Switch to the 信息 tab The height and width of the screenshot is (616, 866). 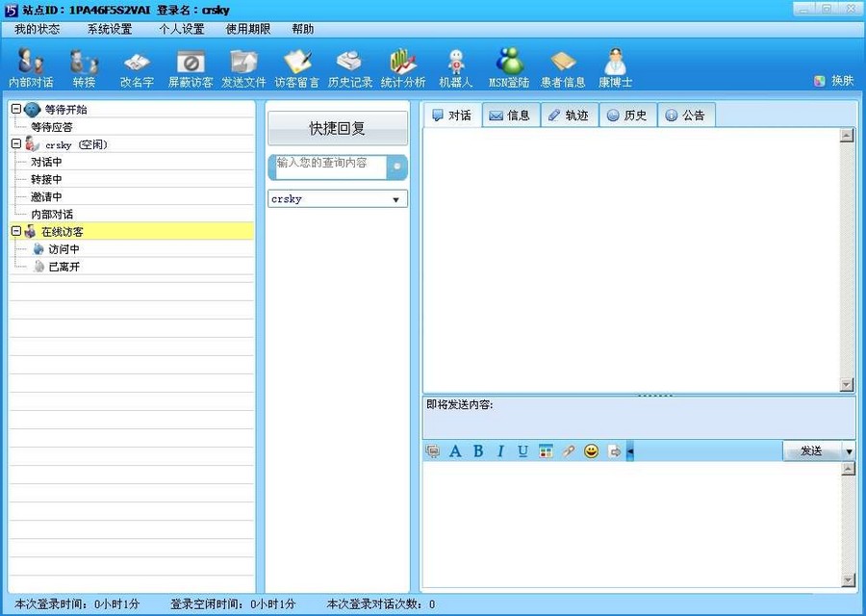tap(511, 115)
